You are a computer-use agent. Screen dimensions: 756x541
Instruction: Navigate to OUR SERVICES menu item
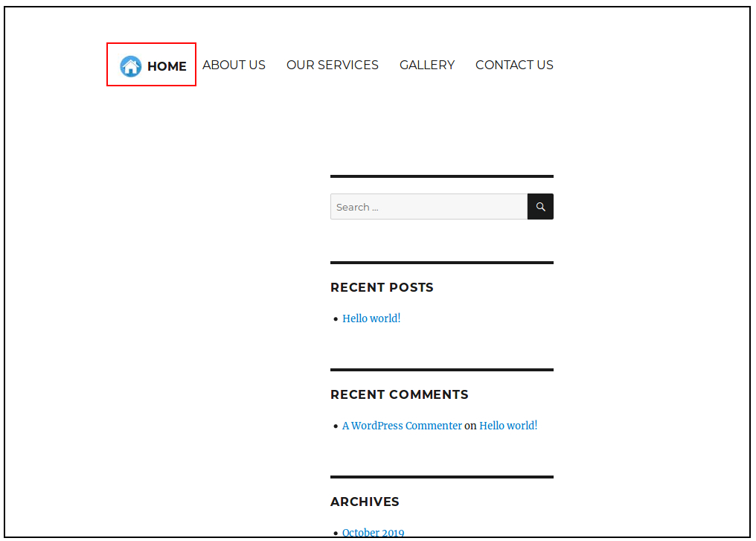coord(332,65)
